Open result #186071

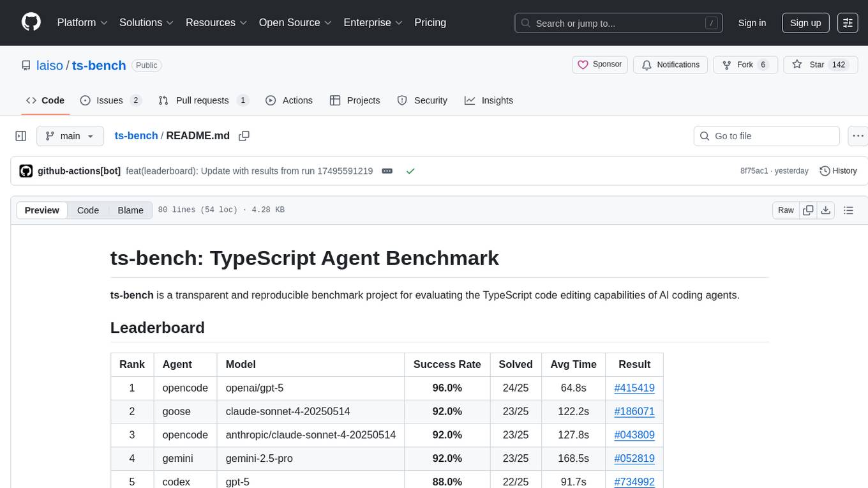point(634,411)
